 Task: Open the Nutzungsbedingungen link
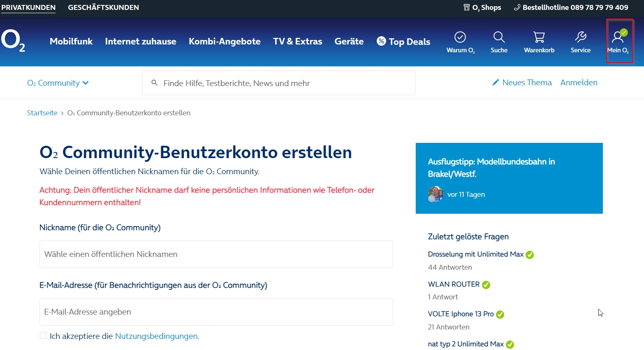click(x=156, y=336)
